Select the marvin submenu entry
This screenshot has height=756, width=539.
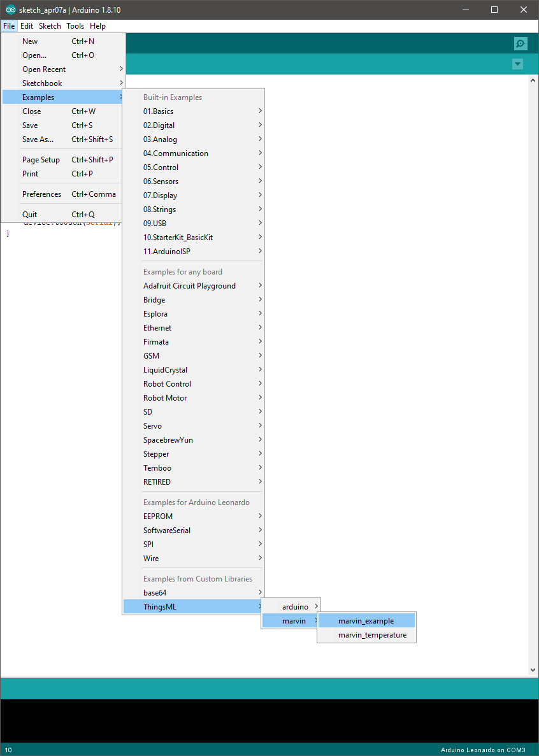291,621
